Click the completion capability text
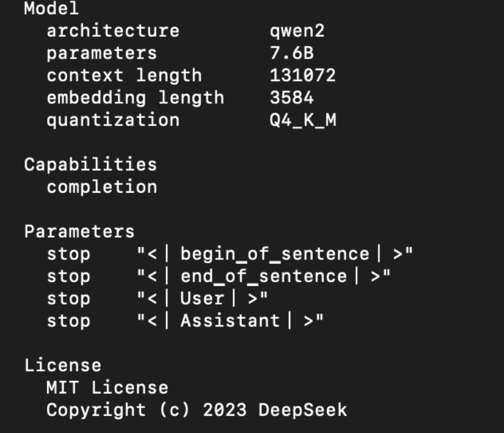The height and width of the screenshot is (433, 504). [x=101, y=187]
